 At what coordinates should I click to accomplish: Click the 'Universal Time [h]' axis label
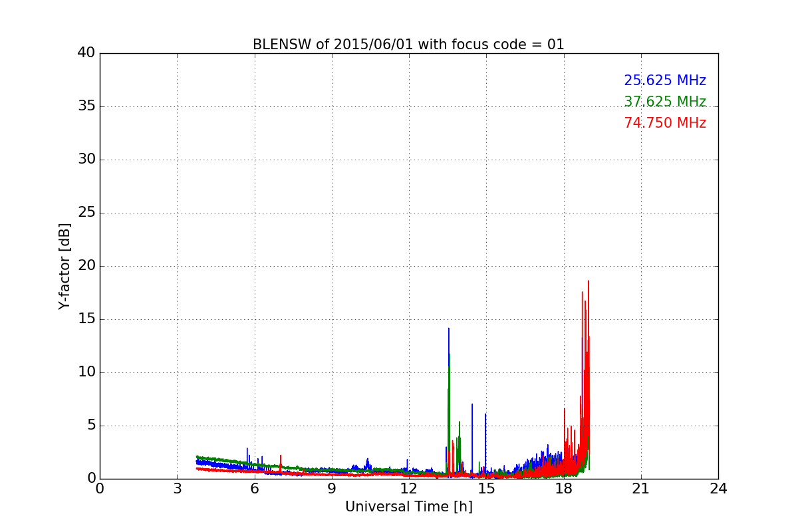point(408,507)
